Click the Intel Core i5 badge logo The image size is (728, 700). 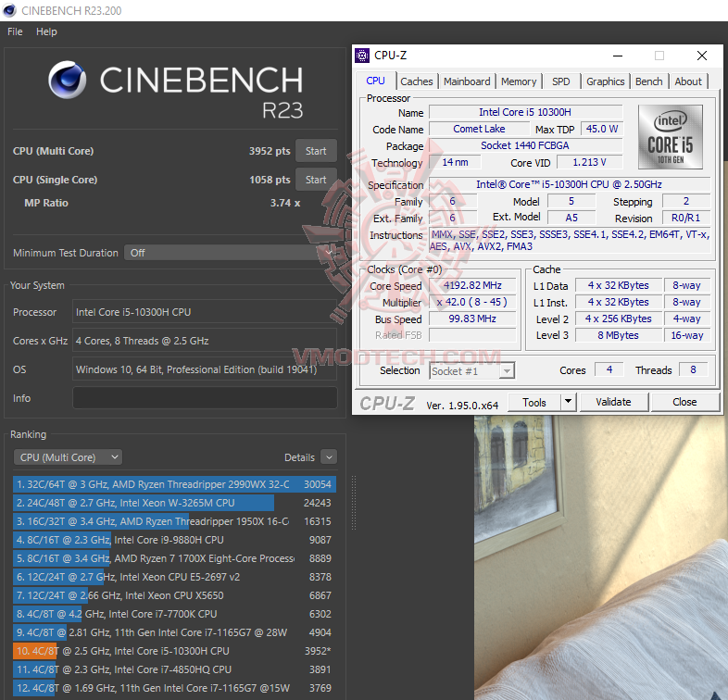coord(670,137)
